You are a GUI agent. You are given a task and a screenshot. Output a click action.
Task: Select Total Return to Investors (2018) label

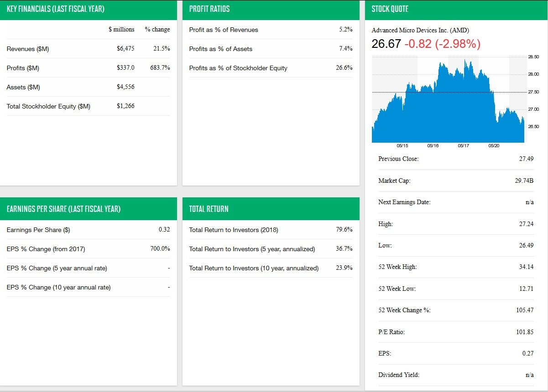click(234, 230)
